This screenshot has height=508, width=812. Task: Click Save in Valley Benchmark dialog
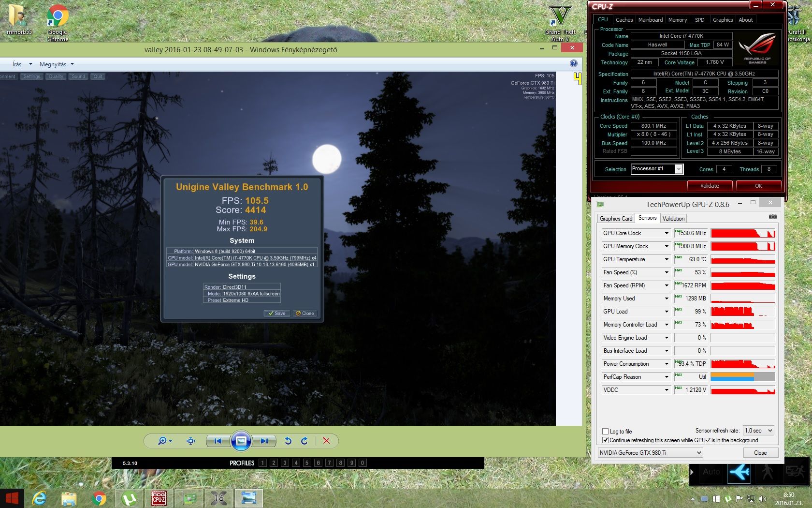coord(277,313)
